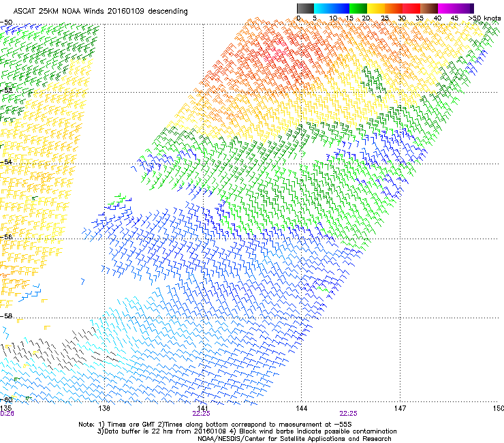
Task: Click the '-54' latitude axis label
Action: (6, 162)
